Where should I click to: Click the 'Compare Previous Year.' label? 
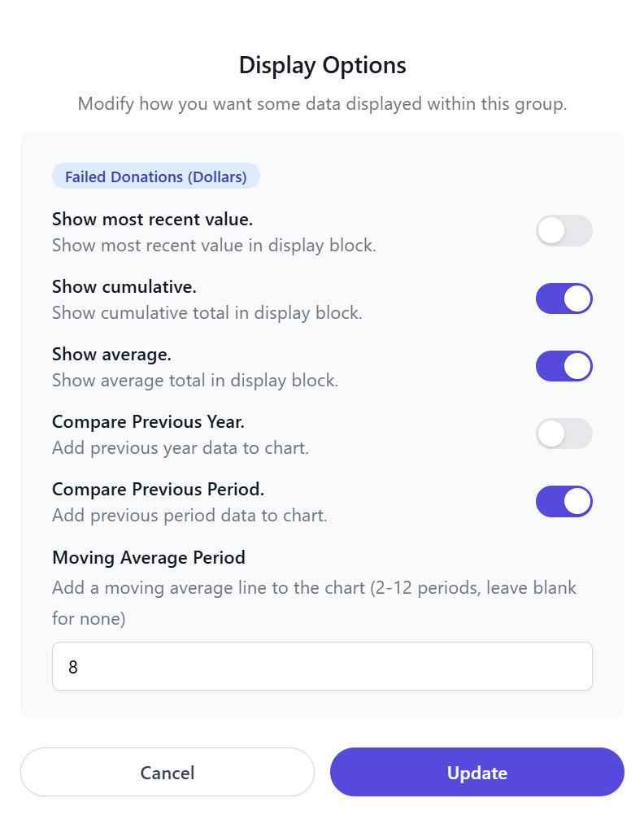148,421
